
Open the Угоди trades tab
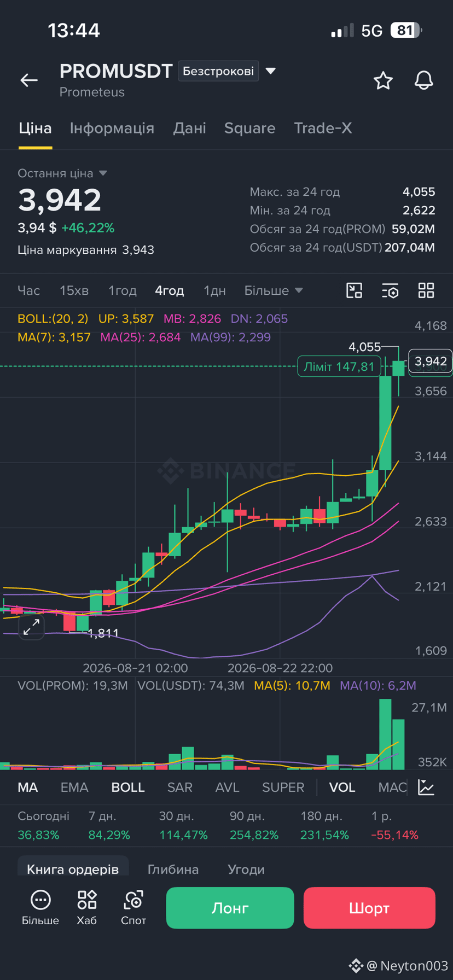click(246, 870)
